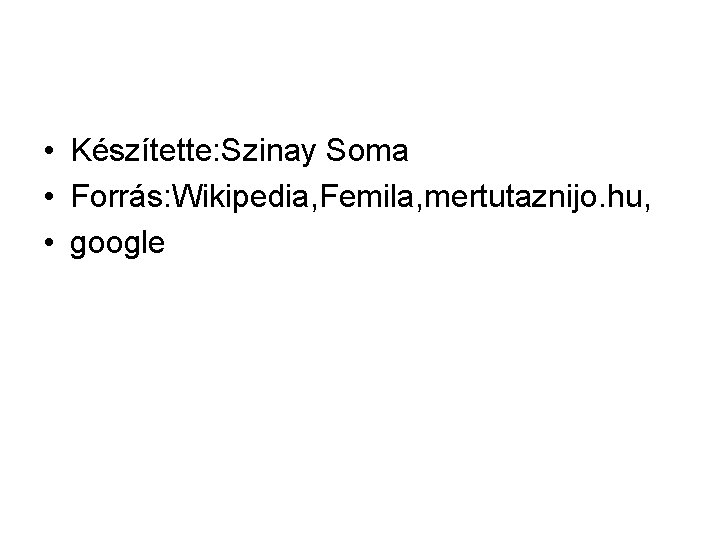The image size is (720, 540).
Task: Click the word Készítette
Action: tap(143, 150)
